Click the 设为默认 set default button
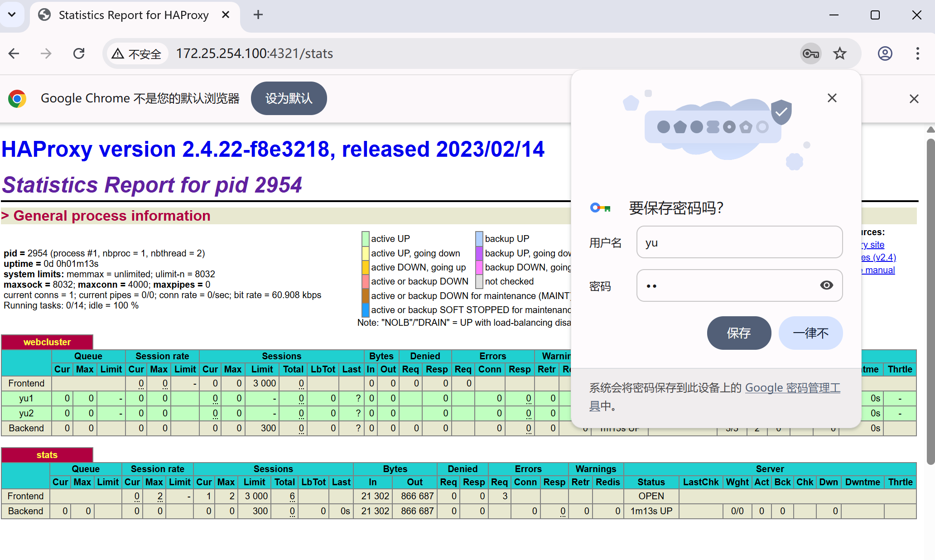 289,98
